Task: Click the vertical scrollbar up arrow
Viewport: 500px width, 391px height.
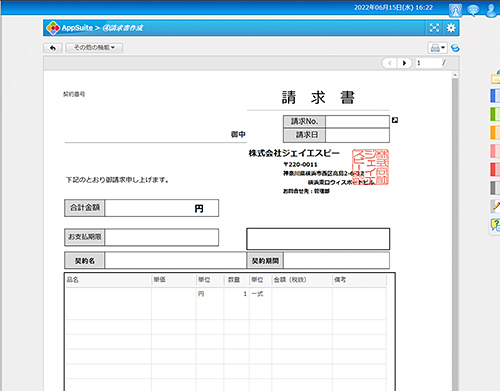Action: tap(455, 75)
